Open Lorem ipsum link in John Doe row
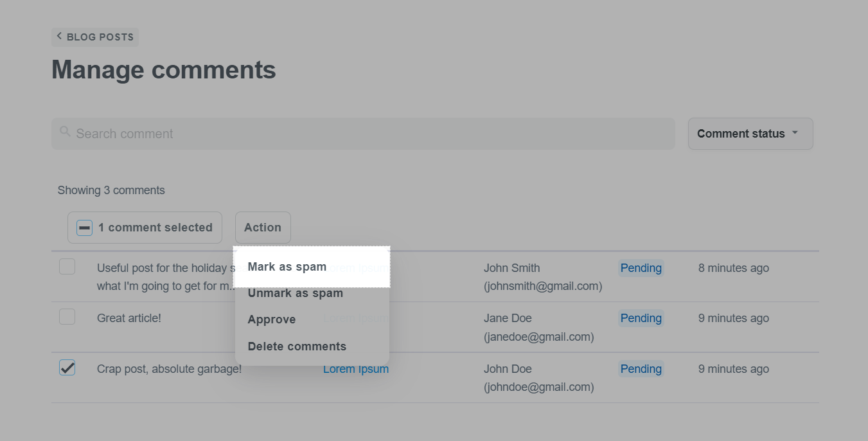 coord(356,369)
